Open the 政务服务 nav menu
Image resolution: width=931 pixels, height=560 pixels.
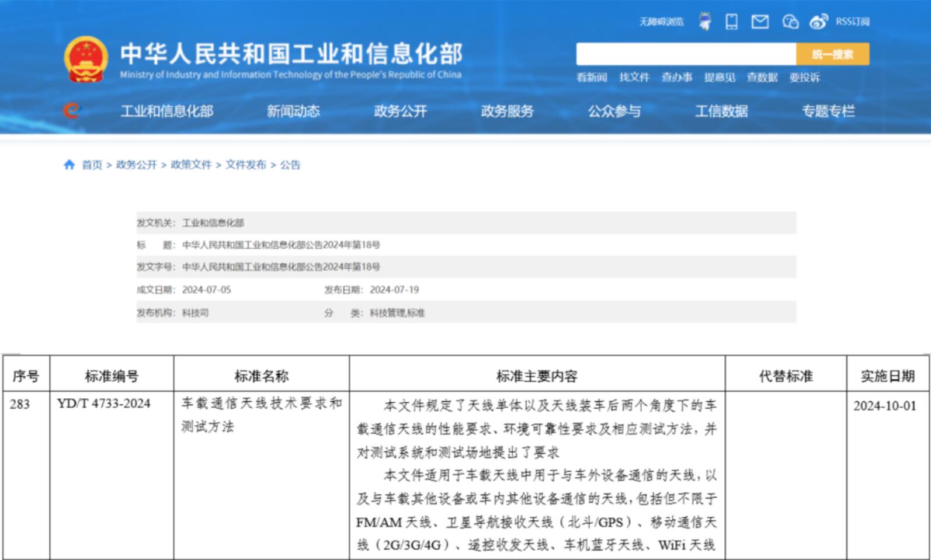508,111
